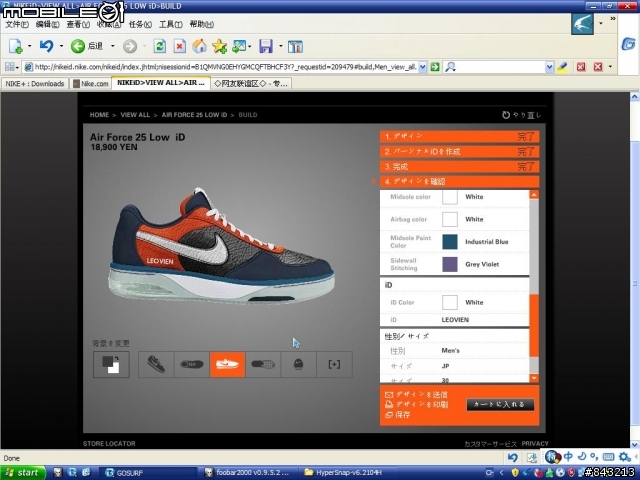The image size is (640, 480).
Task: Open the 文件 menu
Action: [x=17, y=24]
